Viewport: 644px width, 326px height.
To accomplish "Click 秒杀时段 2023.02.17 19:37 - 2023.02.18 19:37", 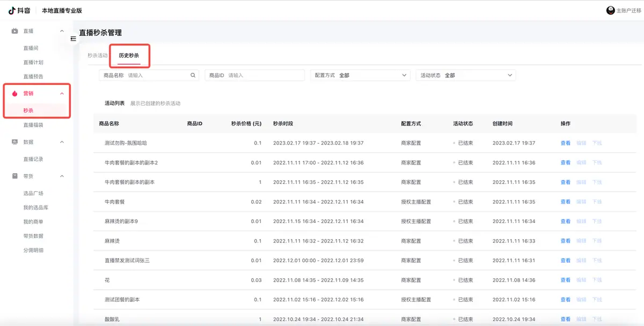I will (x=318, y=143).
